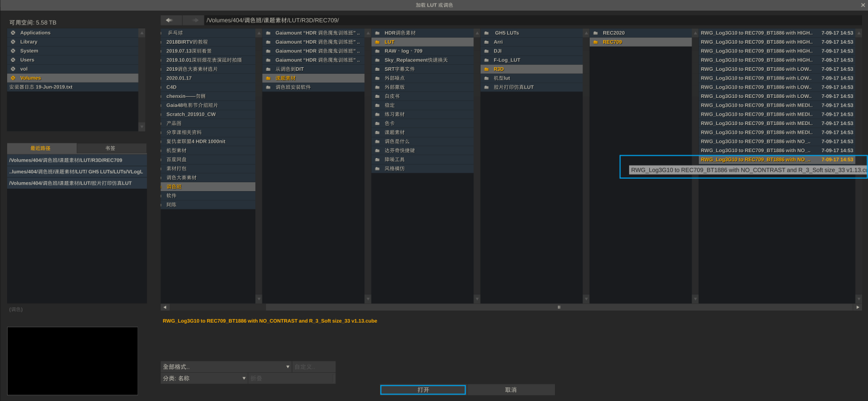
Task: Select the Applications drive icon
Action: coord(13,33)
